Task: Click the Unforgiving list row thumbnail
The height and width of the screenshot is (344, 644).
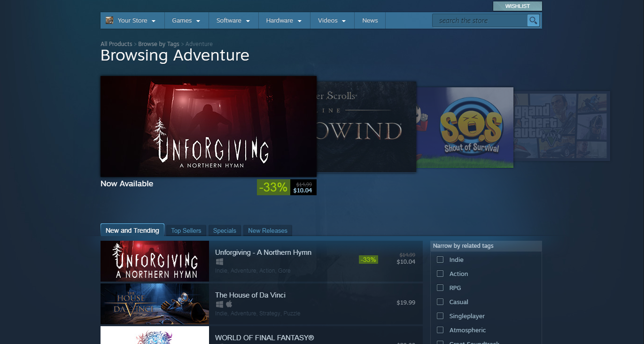Action: 155,261
